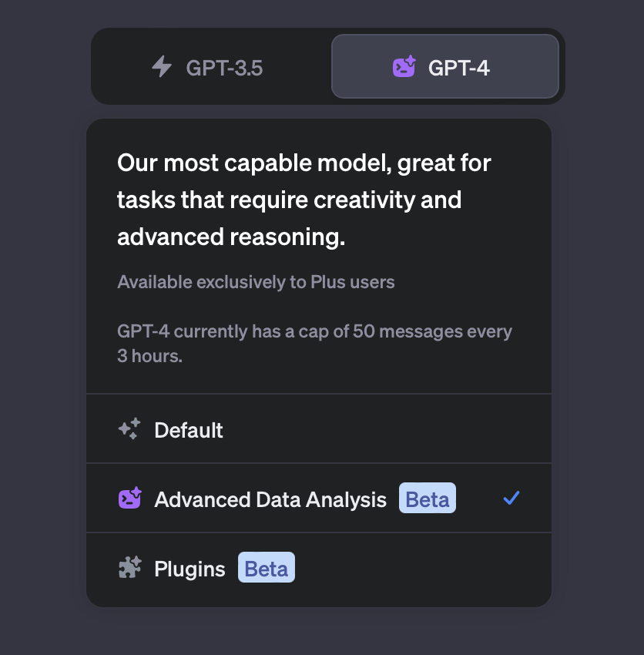Click the purple Advanced Data Analysis icon

130,498
